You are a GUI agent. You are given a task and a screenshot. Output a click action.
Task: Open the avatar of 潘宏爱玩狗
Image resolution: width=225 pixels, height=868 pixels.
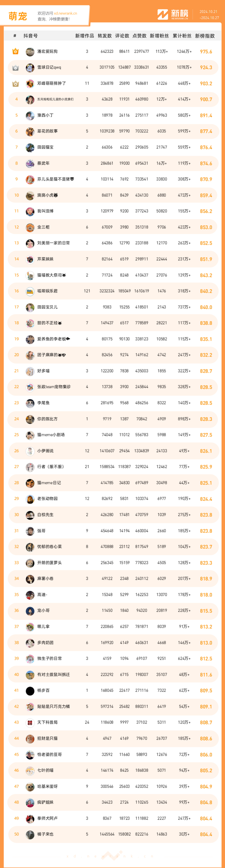click(30, 52)
